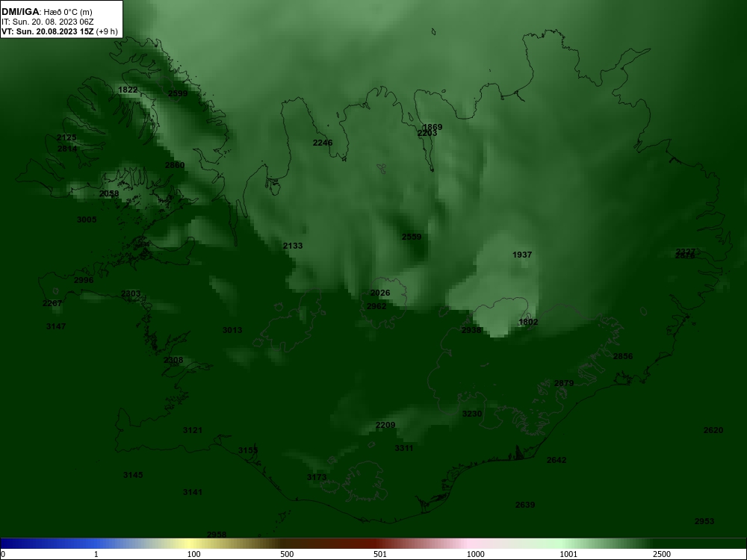Select the 2125 value on the map
Image resolution: width=747 pixels, height=560 pixels.
[x=66, y=137]
